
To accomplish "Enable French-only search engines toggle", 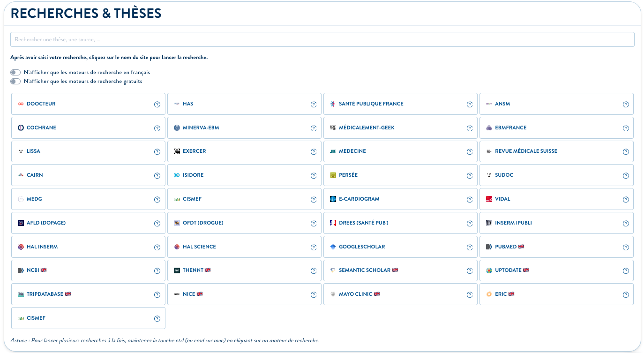I will click(x=16, y=73).
